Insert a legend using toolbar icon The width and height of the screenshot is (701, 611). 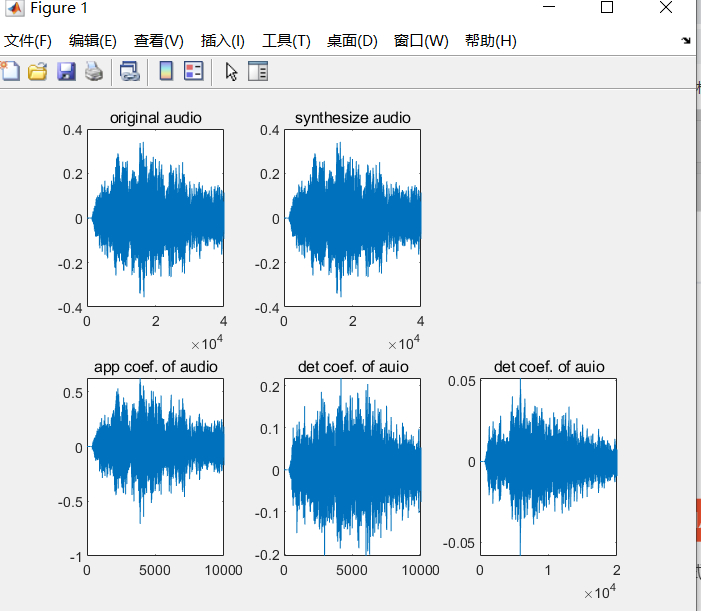click(x=194, y=72)
